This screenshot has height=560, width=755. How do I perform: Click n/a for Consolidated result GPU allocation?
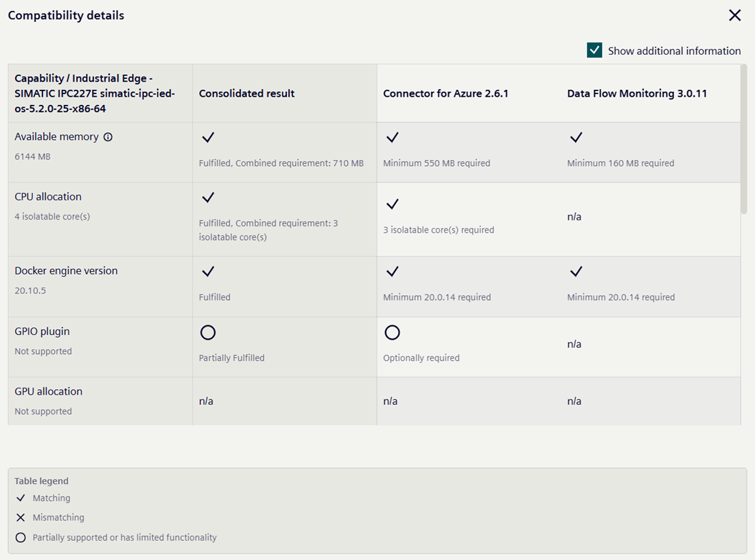tap(206, 401)
